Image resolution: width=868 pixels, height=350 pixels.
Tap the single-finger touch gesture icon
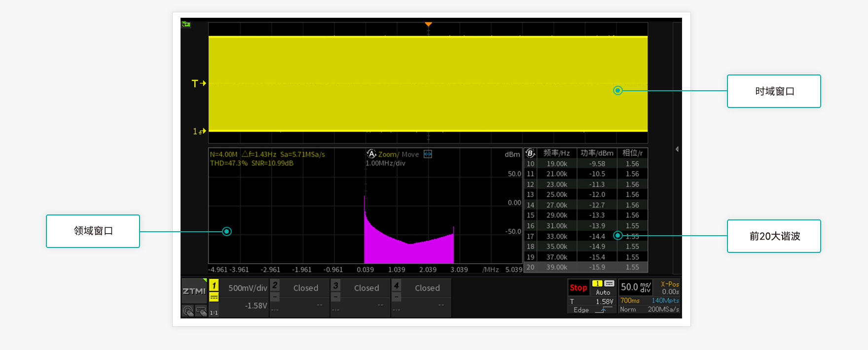188,311
